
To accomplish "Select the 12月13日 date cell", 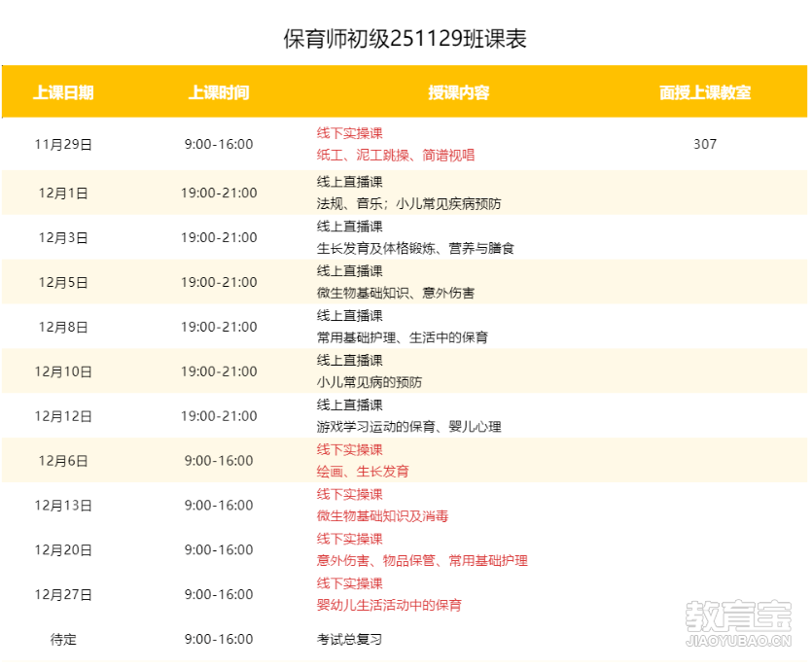I will 63,506.
